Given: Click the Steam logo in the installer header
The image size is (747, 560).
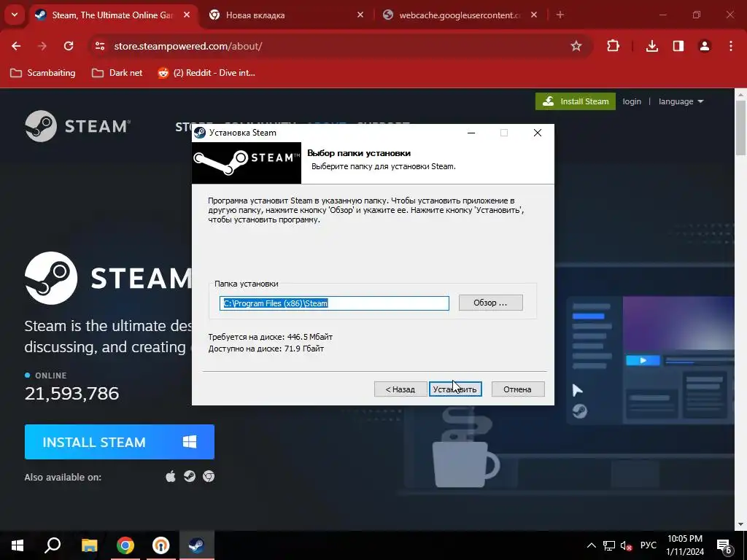Looking at the screenshot, I should (247, 163).
